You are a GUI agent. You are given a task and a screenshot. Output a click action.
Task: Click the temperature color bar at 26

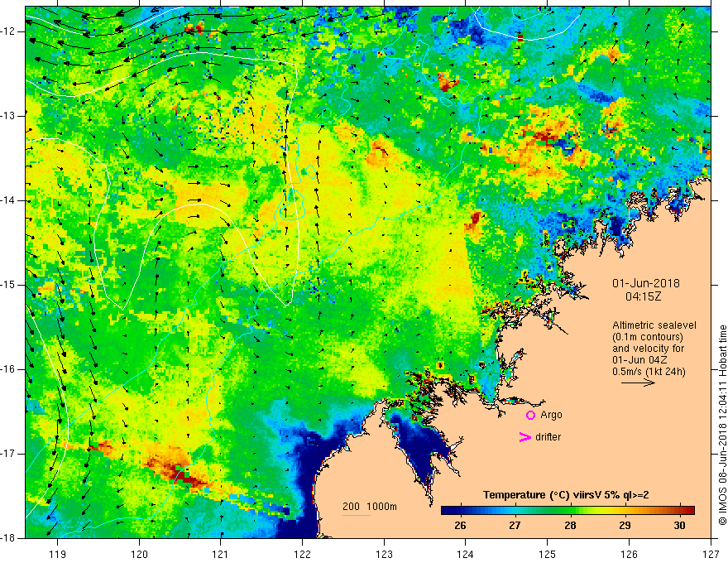point(460,511)
